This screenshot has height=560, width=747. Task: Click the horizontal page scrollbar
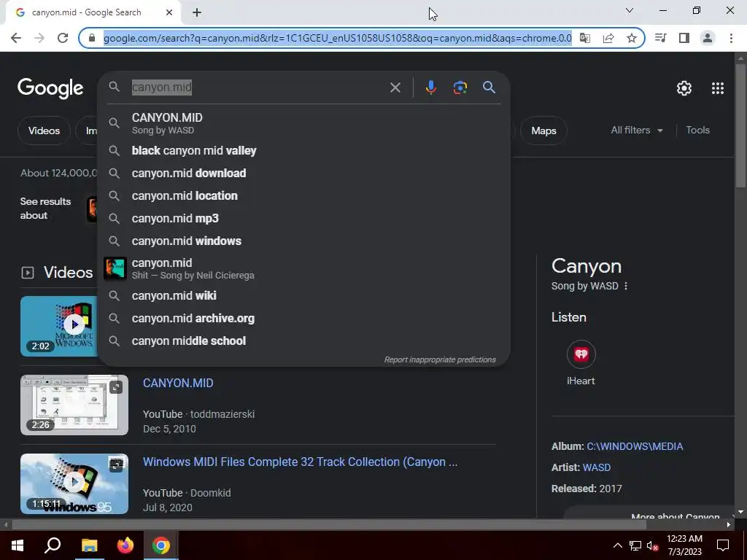329,525
